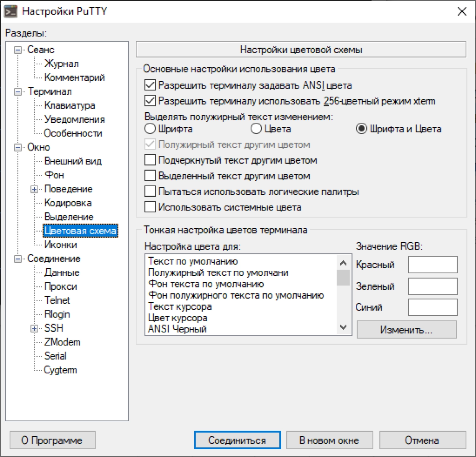Open the Терминал section
The width and height of the screenshot is (476, 457).
point(49,91)
